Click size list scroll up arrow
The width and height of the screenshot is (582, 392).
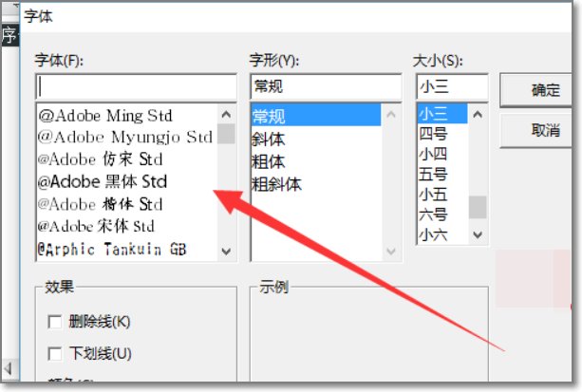pyautogui.click(x=478, y=114)
